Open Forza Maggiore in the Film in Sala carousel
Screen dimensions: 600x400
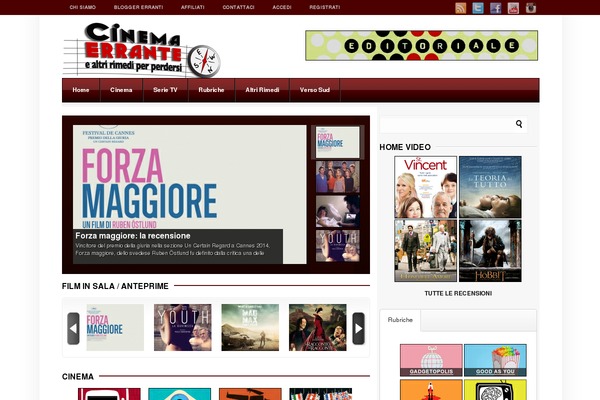tap(115, 327)
